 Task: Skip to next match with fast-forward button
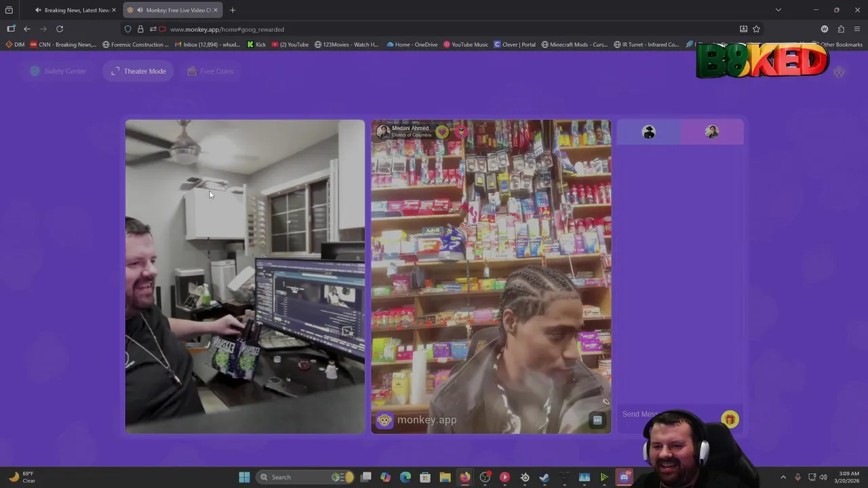point(597,420)
